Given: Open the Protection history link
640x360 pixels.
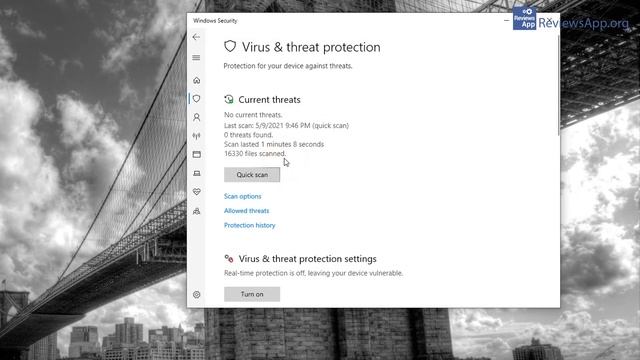Looking at the screenshot, I should click(249, 225).
